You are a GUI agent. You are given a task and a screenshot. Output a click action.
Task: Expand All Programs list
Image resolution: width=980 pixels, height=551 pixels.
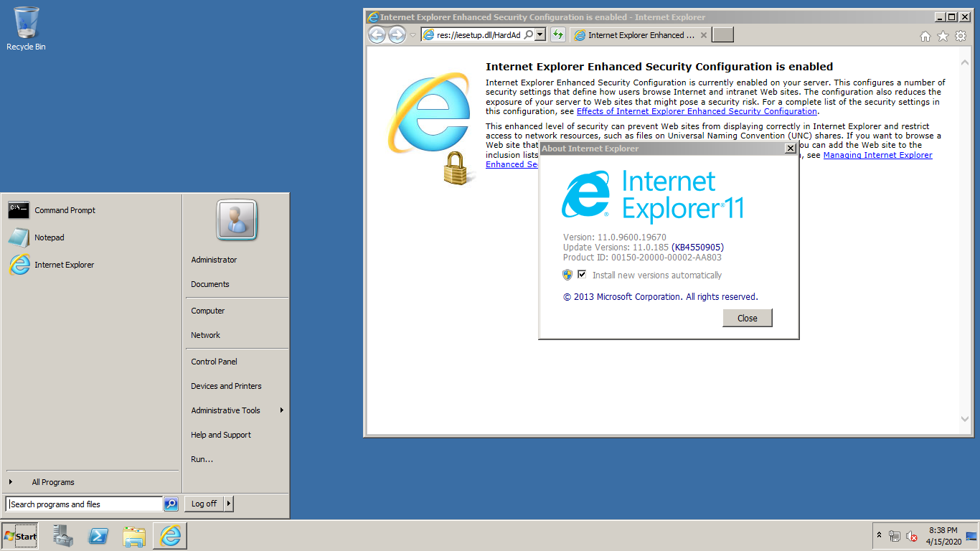(x=90, y=482)
